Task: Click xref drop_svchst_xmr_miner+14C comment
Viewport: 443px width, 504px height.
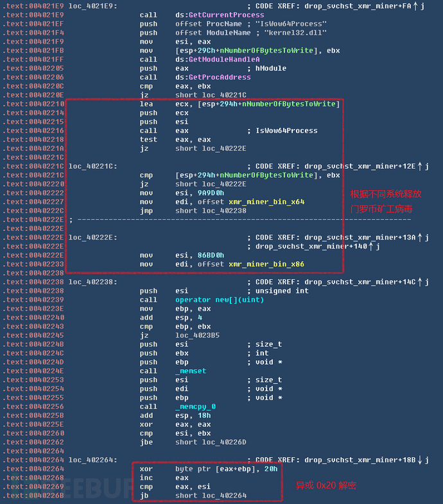Action: (x=360, y=282)
